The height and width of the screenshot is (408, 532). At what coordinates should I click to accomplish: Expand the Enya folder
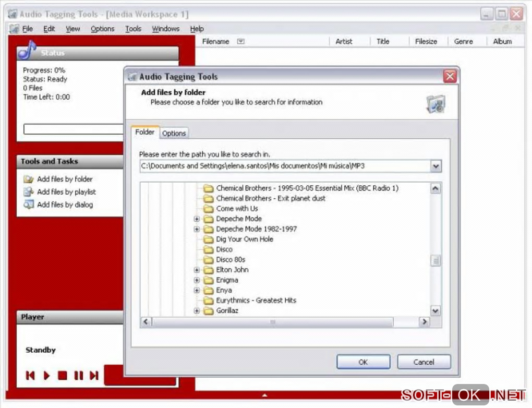(197, 290)
